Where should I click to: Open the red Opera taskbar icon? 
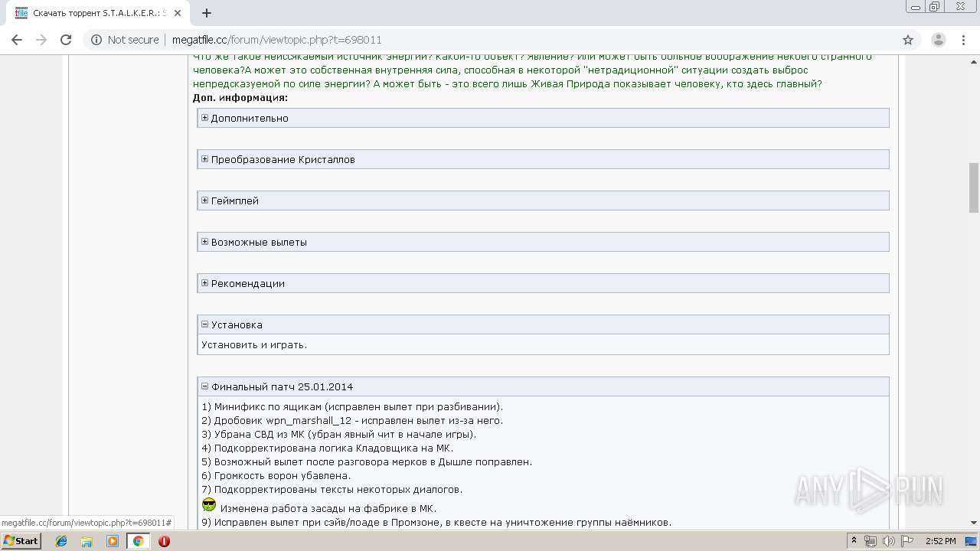pyautogui.click(x=164, y=541)
